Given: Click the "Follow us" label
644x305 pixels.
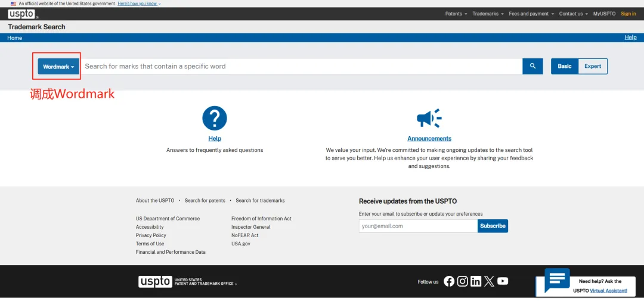Looking at the screenshot, I should (x=428, y=282).
